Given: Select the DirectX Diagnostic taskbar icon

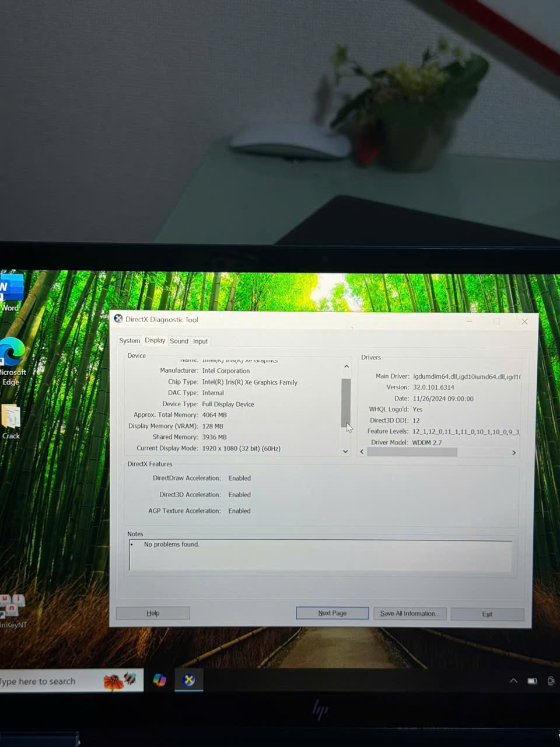Looking at the screenshot, I should [x=189, y=680].
